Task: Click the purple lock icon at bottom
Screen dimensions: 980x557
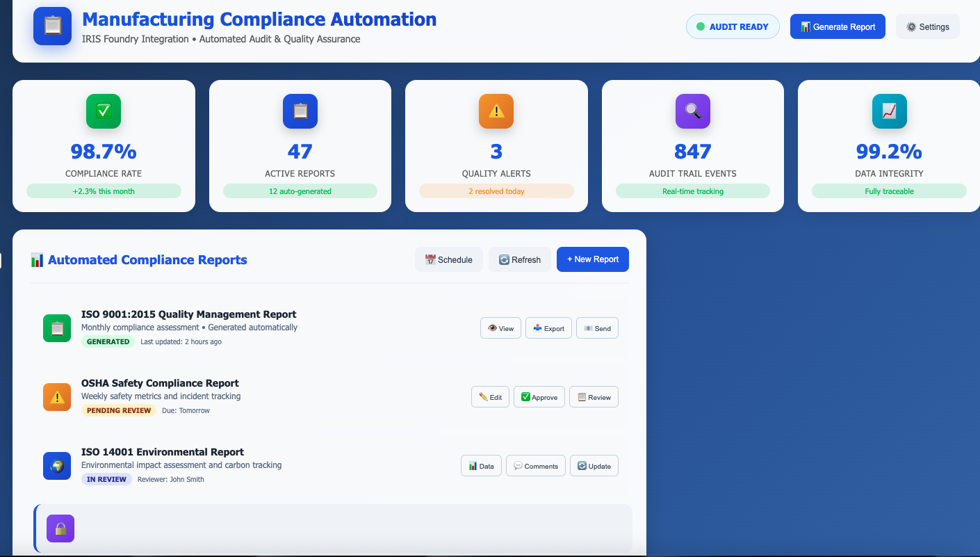Action: coord(60,528)
